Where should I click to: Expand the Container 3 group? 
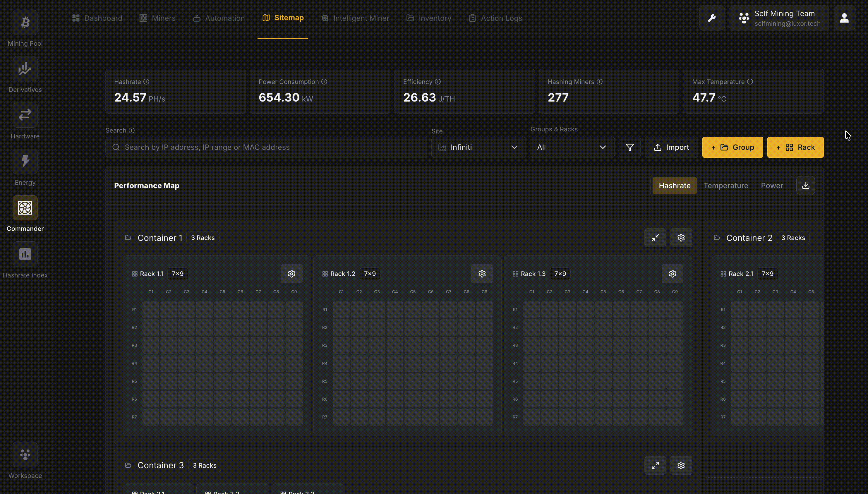[655, 465]
